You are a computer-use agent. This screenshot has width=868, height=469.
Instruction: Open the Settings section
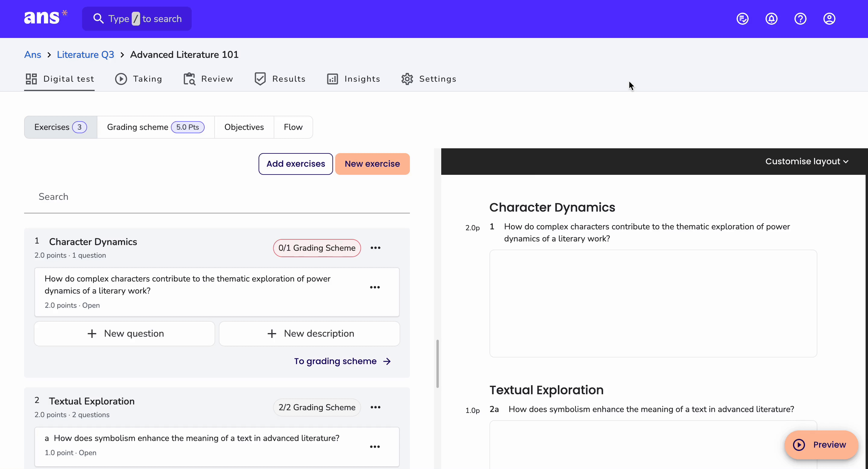429,79
